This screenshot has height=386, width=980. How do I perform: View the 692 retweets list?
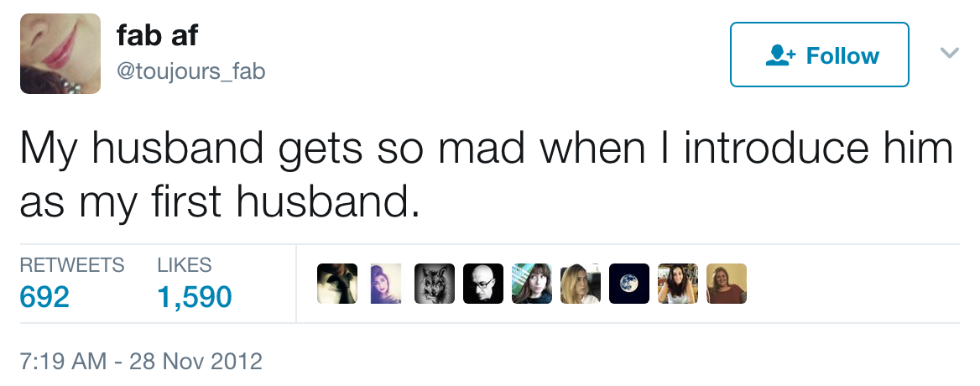point(44,296)
